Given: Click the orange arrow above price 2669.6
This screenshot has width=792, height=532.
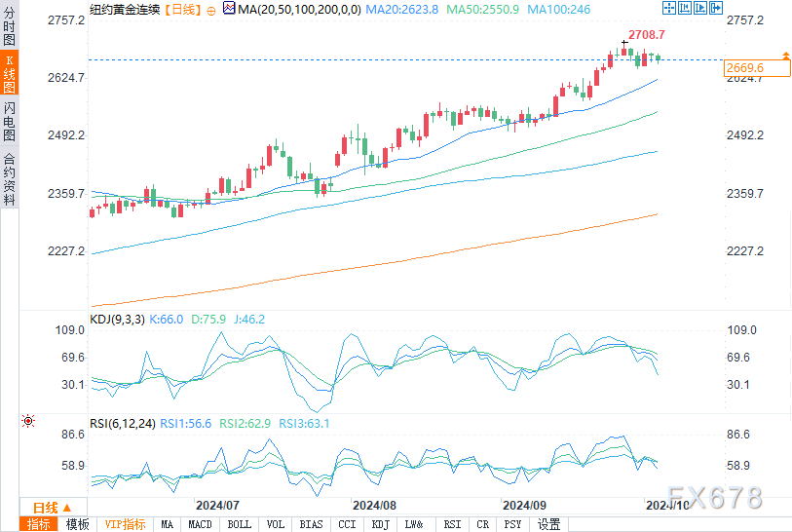Looking at the screenshot, I should click(786, 55).
